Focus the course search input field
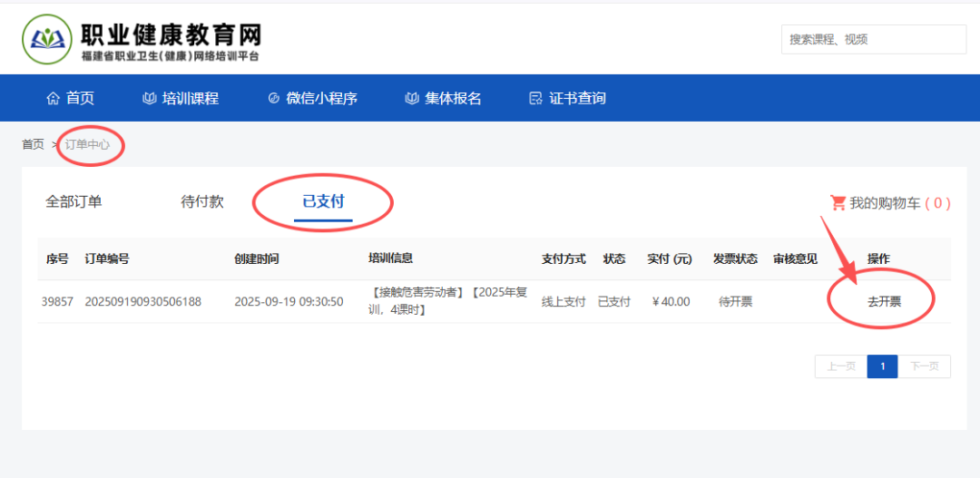This screenshot has height=478, width=980. (873, 39)
